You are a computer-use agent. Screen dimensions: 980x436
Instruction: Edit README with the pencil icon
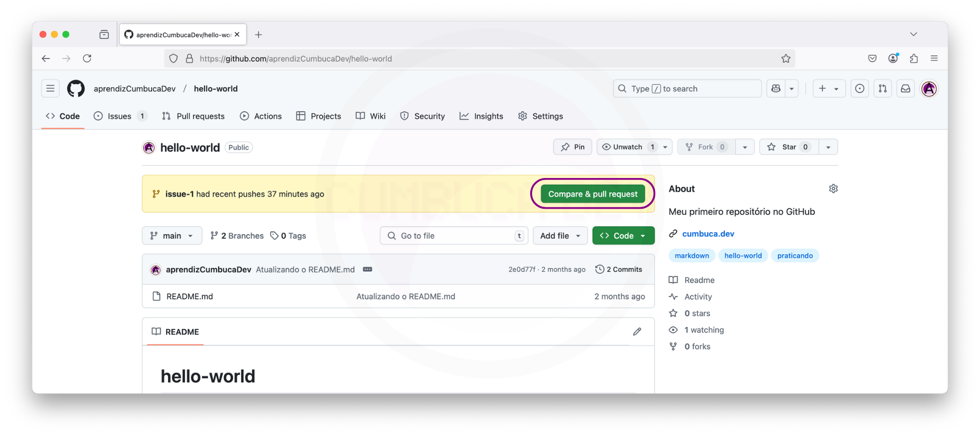pos(637,332)
